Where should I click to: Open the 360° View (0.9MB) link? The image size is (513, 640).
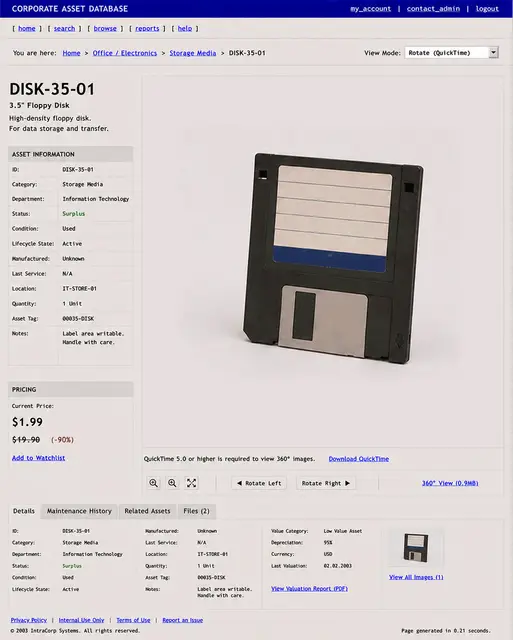pos(450,483)
